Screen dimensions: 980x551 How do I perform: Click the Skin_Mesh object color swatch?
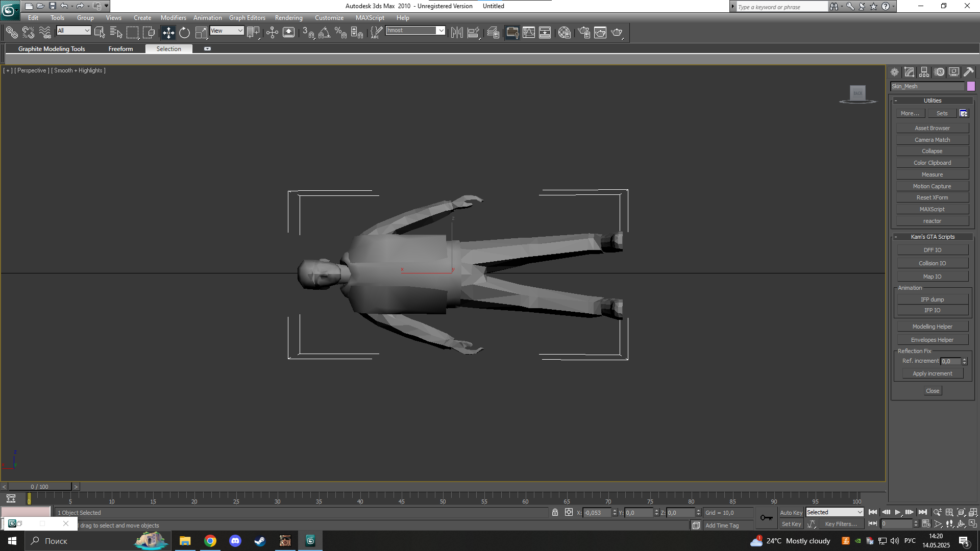pyautogui.click(x=971, y=86)
